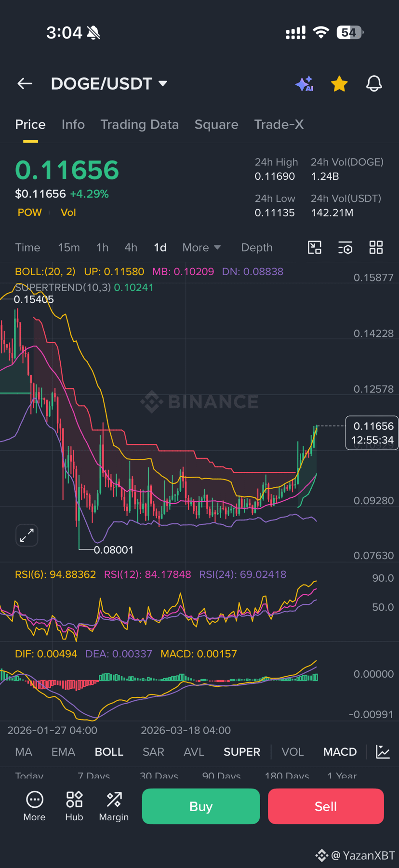Toggle the SUPER indicator
This screenshot has height=868, width=399.
pos(242,752)
